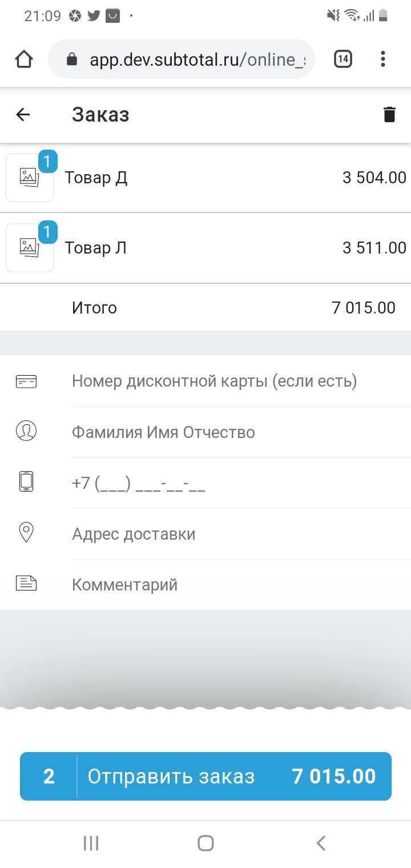Screen dimensions: 411x868
Task: Click the phone icon beside the number field
Action: click(x=26, y=482)
